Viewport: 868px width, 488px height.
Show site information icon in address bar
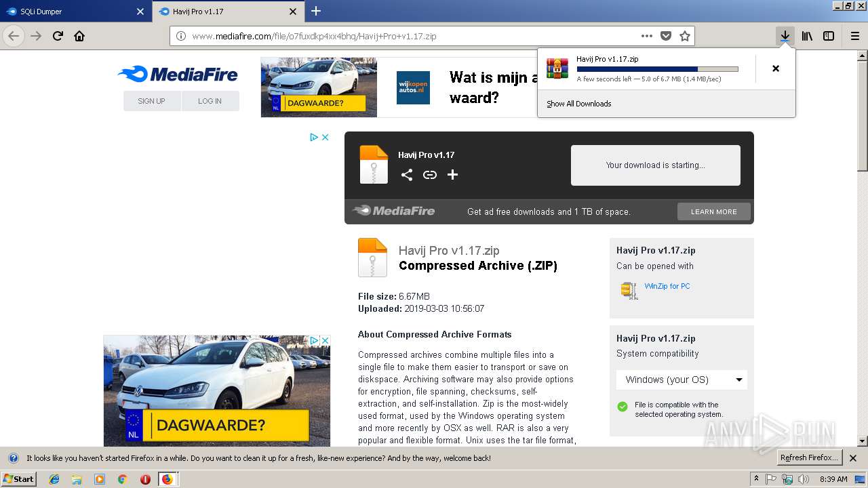pyautogui.click(x=181, y=36)
